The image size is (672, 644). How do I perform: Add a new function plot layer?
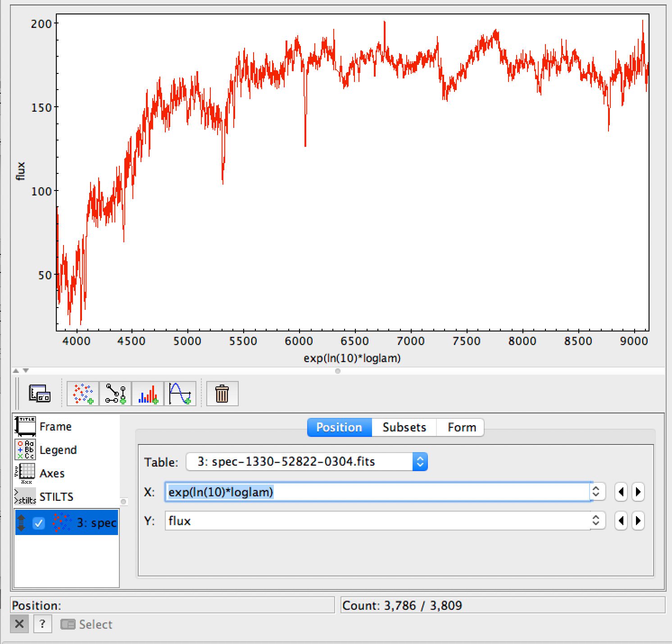[180, 394]
